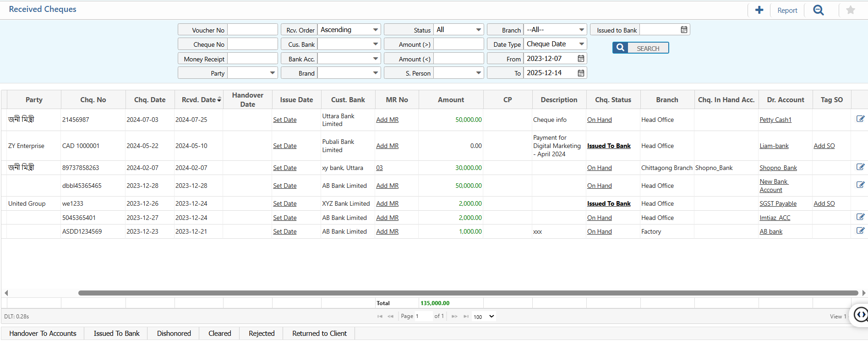Click the star favorite icon

coord(850,10)
